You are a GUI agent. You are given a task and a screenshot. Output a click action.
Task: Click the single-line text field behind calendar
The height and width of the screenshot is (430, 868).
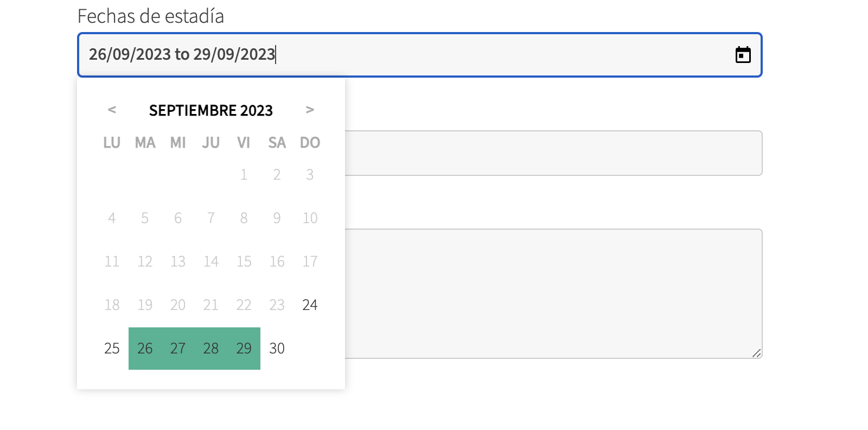pos(553,153)
